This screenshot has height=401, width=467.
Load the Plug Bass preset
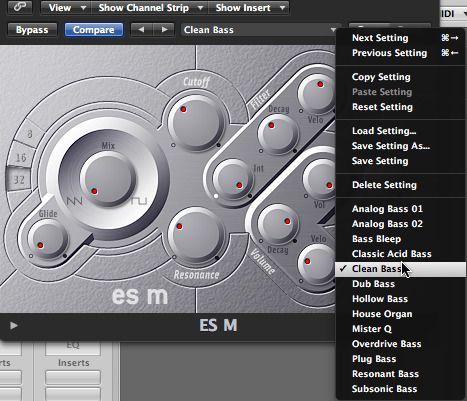tap(400, 359)
